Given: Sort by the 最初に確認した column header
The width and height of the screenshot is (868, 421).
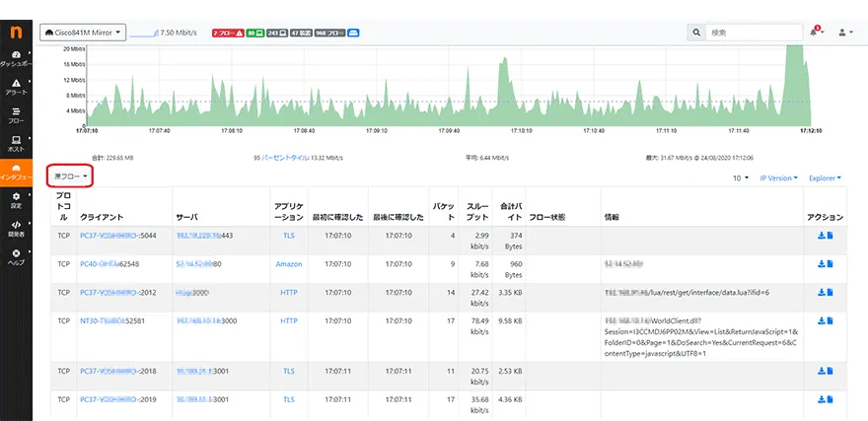Looking at the screenshot, I should [x=337, y=218].
